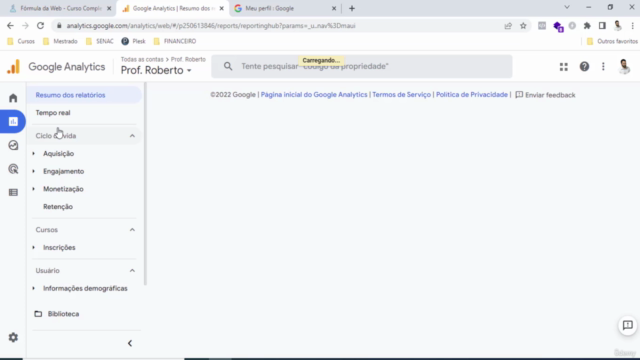
Task: Select the Reports chart icon in rail
Action: (13, 122)
